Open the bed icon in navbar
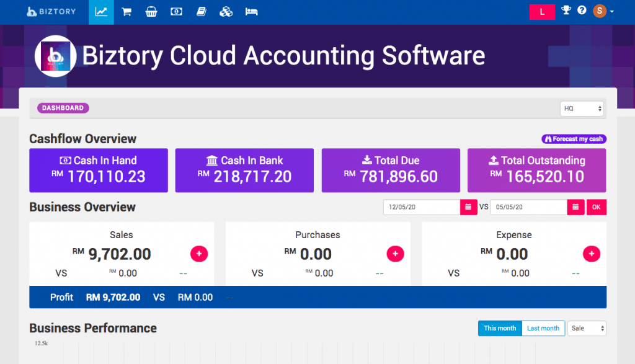The height and width of the screenshot is (364, 635). point(252,12)
